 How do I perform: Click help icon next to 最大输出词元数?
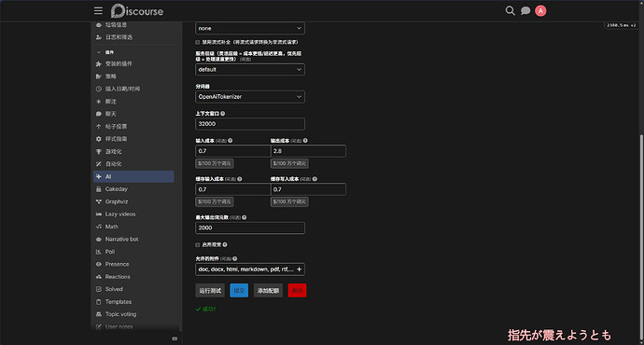pos(244,217)
